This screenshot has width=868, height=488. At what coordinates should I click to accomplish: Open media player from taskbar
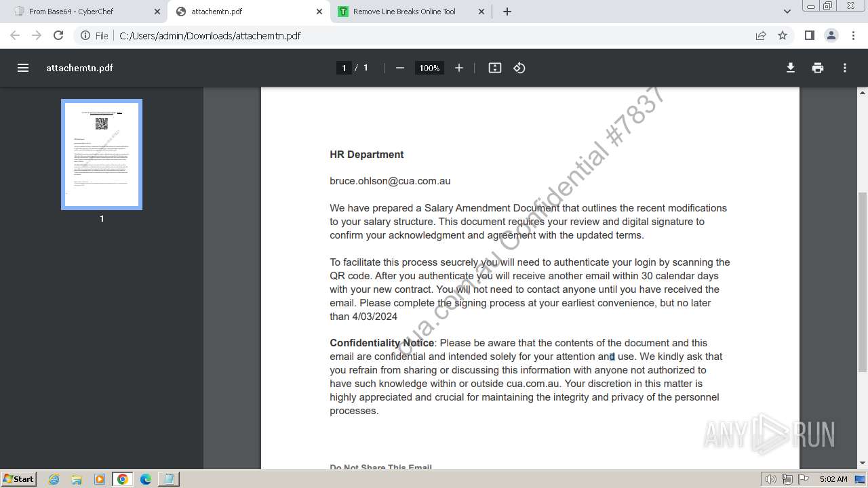(100, 479)
